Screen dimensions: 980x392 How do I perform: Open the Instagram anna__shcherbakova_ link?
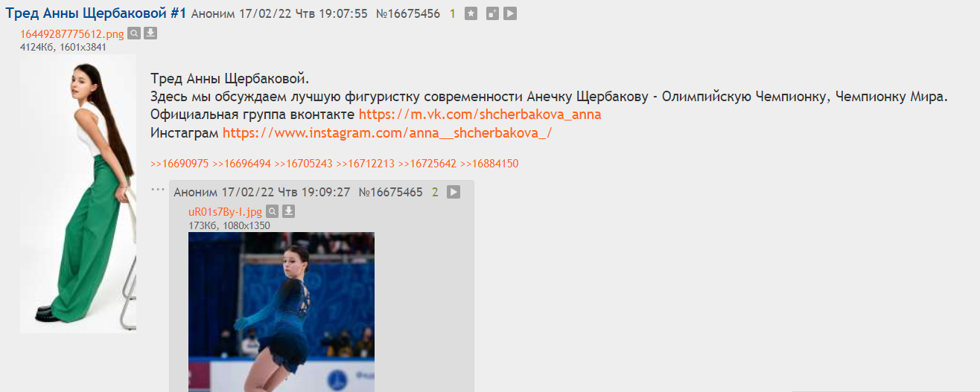tap(387, 133)
